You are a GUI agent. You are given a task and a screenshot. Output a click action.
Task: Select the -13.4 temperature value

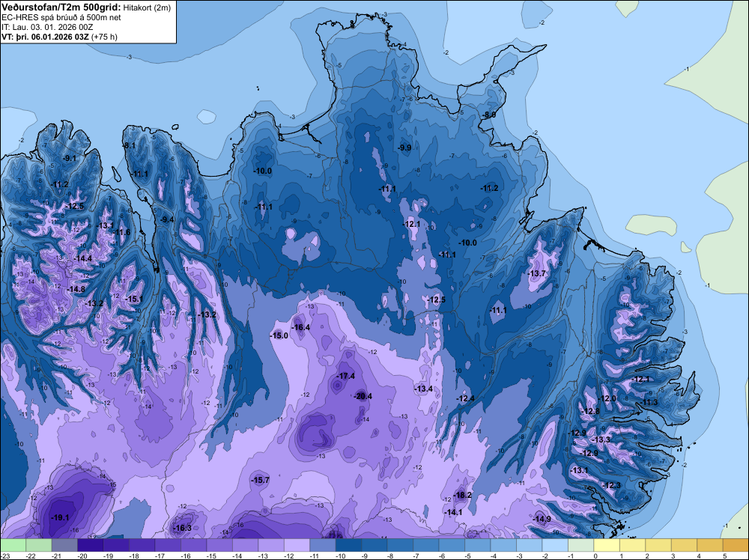[x=424, y=389]
